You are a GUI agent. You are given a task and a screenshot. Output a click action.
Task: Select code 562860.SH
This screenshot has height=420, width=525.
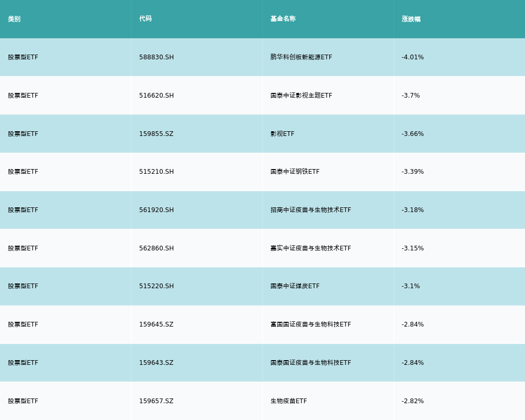(156, 248)
